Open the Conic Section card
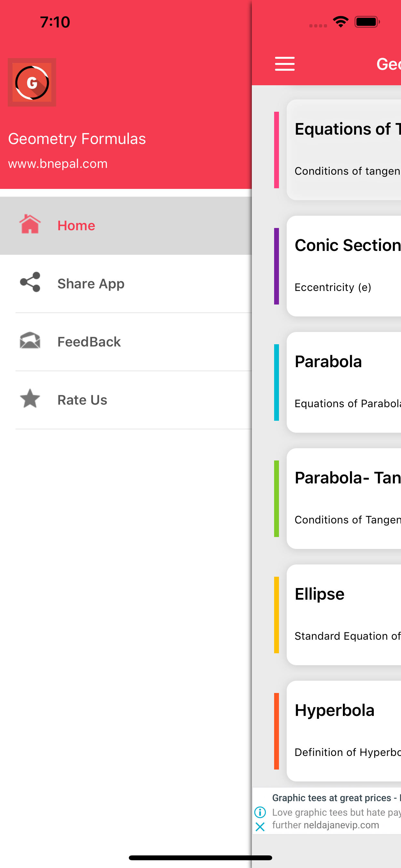The width and height of the screenshot is (401, 868). pos(344,266)
